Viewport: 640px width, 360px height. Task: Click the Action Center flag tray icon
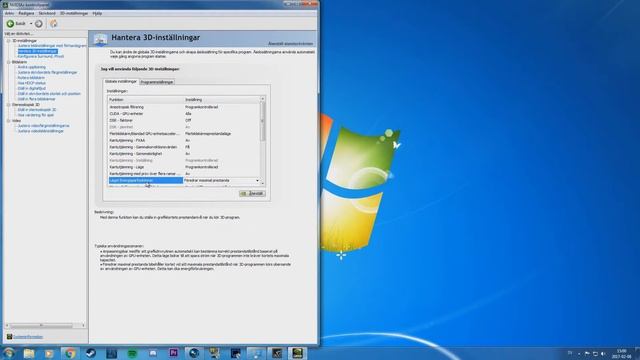[587, 353]
